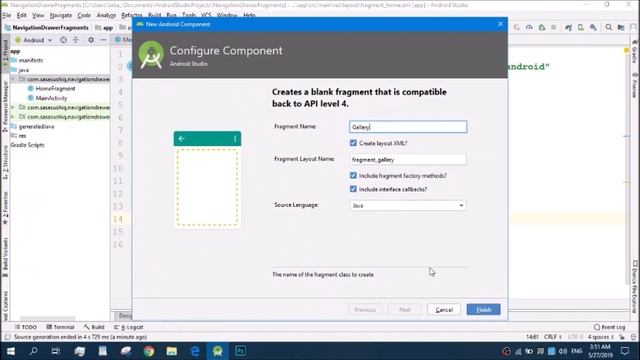Click the Fragment Layout Name field

pos(408,159)
